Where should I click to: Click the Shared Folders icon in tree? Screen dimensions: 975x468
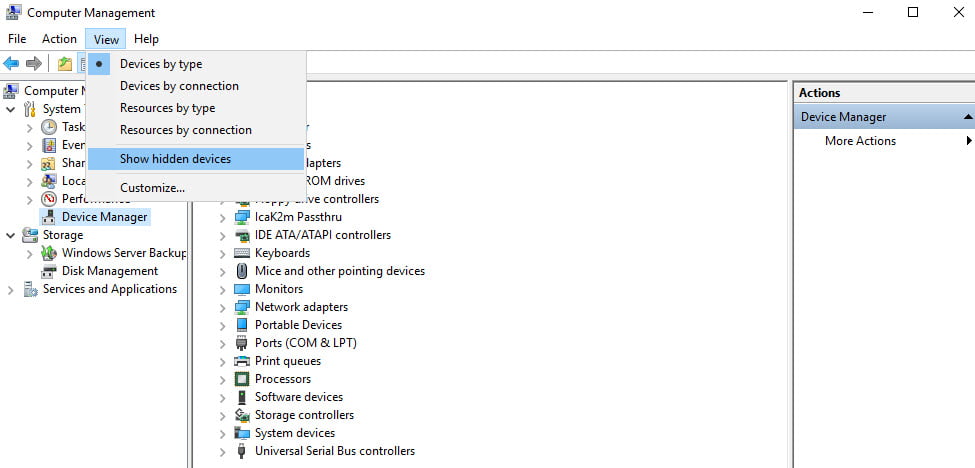(49, 163)
